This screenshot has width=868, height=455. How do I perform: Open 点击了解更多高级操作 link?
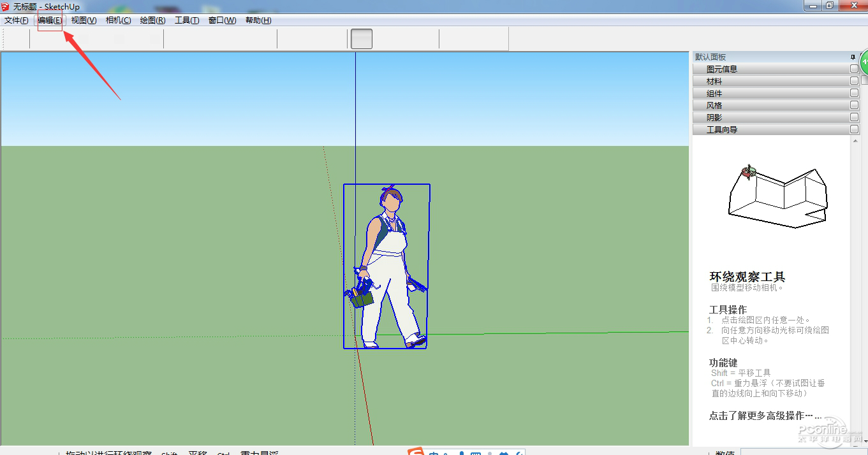[x=765, y=415]
